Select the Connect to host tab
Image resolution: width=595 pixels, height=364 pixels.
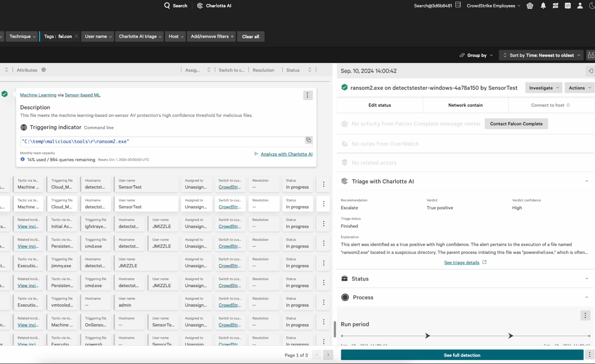point(550,105)
